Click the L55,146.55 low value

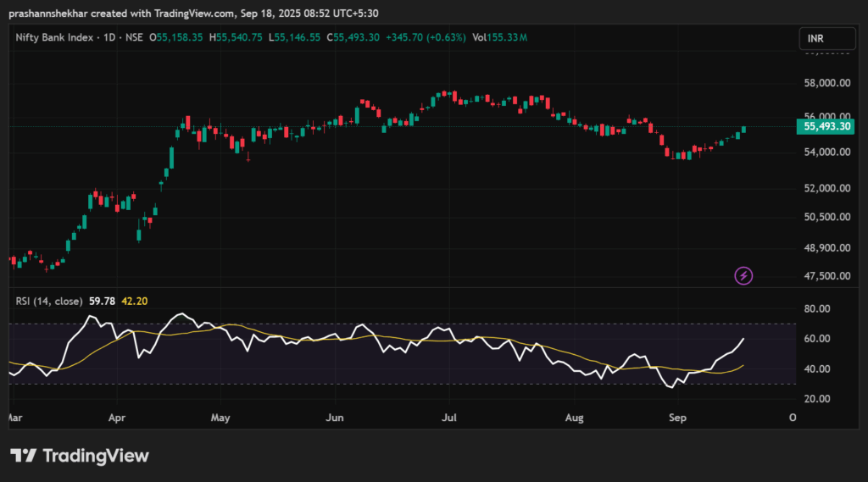pos(294,37)
